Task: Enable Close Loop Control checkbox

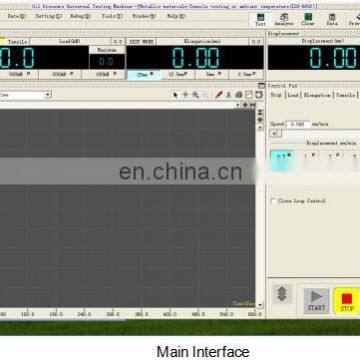Action: (273, 201)
